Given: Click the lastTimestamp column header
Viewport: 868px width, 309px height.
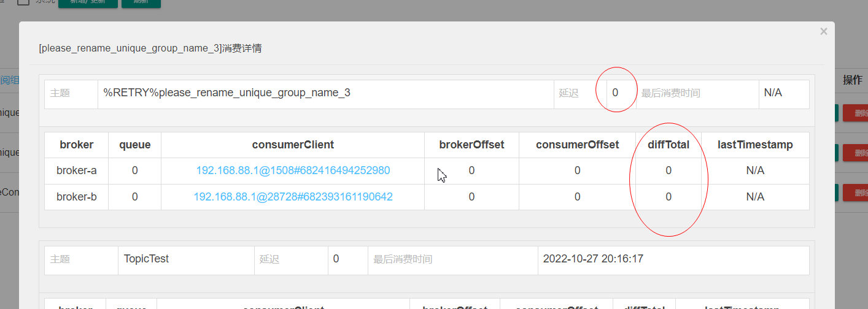Looking at the screenshot, I should (x=754, y=145).
